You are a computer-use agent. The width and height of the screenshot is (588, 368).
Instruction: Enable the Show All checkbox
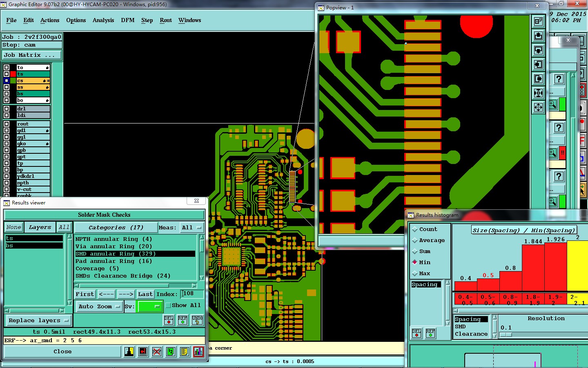pos(168,305)
